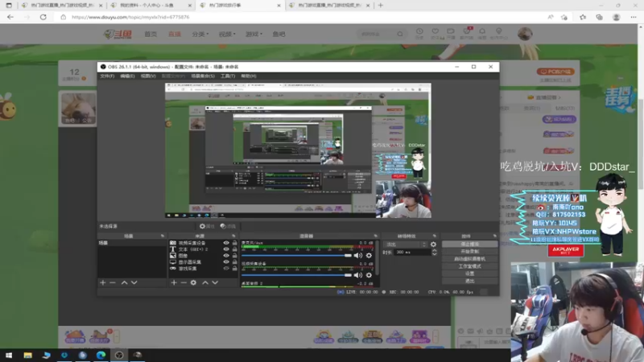Viewport: 644px width, 362px height.
Task: Open the Douyu following heart icon
Action: click(x=436, y=33)
